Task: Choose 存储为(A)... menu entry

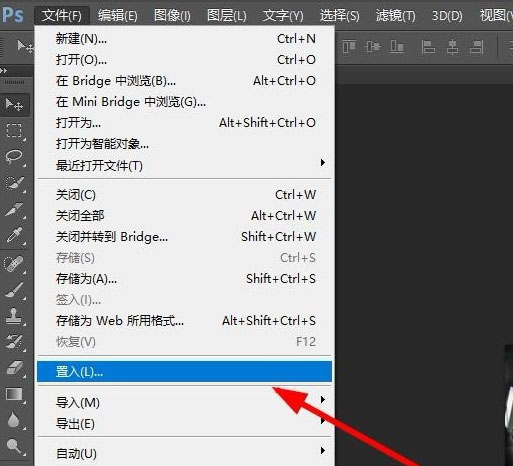Action: click(x=184, y=279)
